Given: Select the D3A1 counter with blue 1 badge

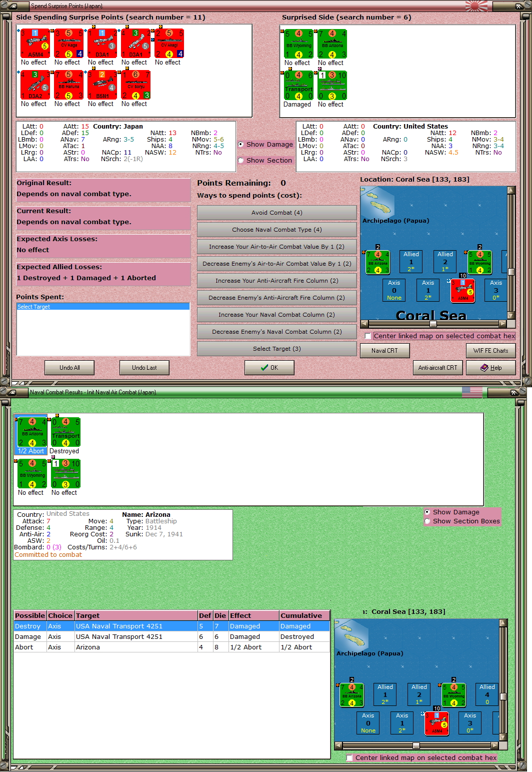Looking at the screenshot, I should pos(102,44).
